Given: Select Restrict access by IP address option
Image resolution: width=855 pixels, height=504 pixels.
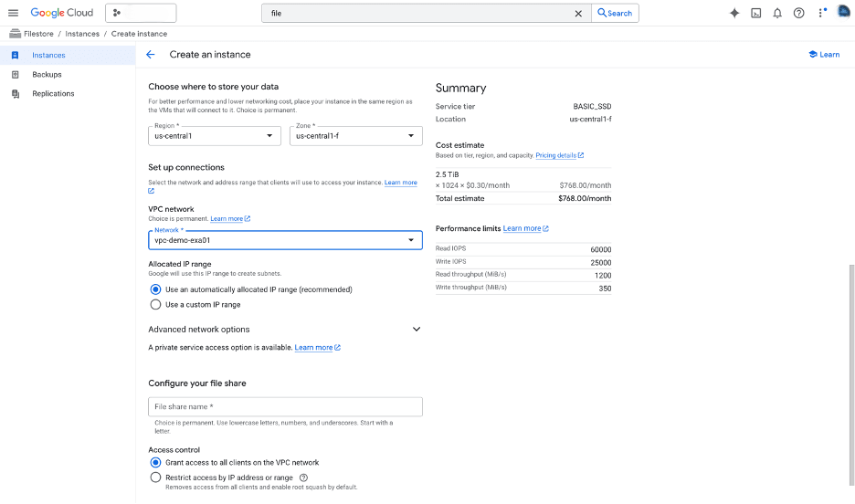Looking at the screenshot, I should pyautogui.click(x=155, y=478).
